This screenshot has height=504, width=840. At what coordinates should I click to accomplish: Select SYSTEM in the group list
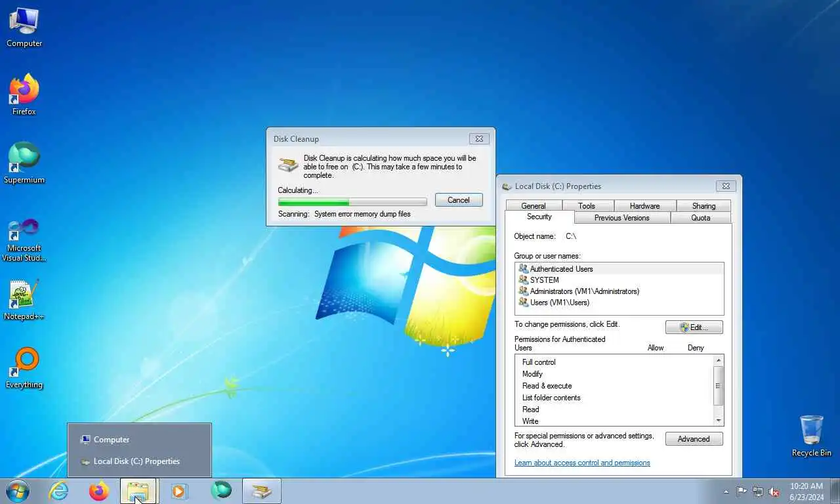pos(619,280)
